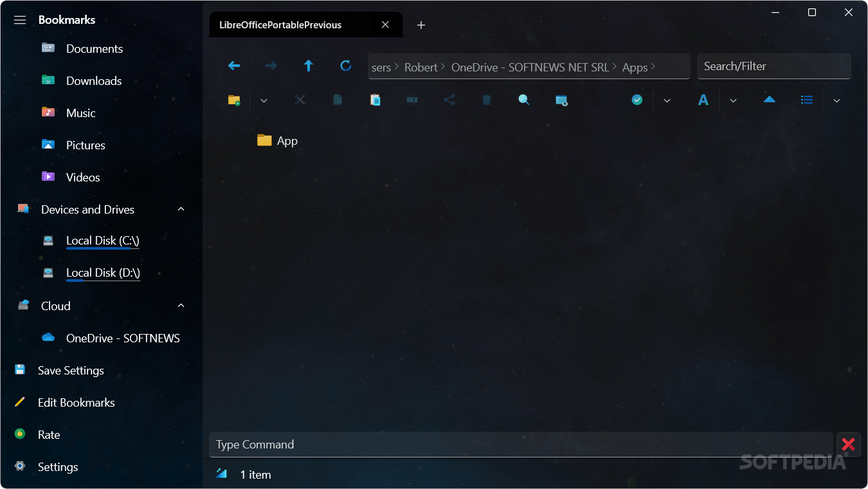Click the Rate button
Image resolution: width=868 pixels, height=489 pixels.
point(49,435)
